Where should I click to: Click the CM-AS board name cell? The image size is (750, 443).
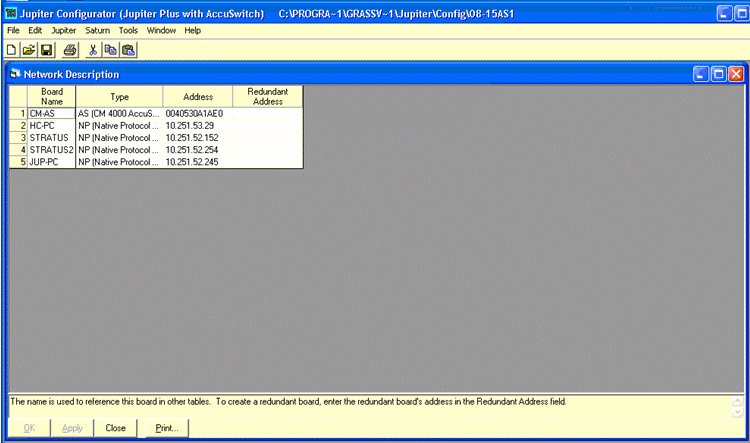(52, 113)
